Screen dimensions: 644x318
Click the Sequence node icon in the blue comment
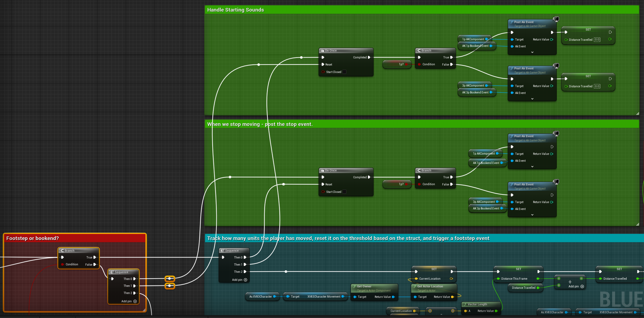click(222, 250)
